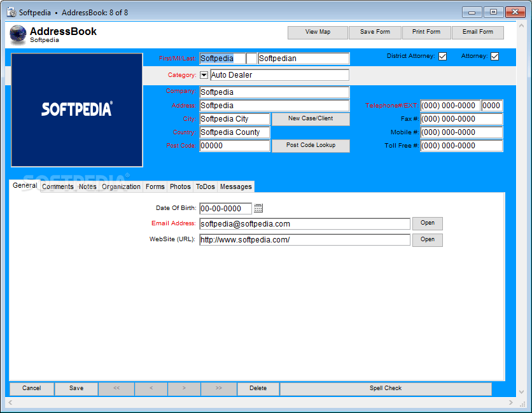Screen dimensions: 532x413
Task: Click Email Form
Action: tap(478, 32)
